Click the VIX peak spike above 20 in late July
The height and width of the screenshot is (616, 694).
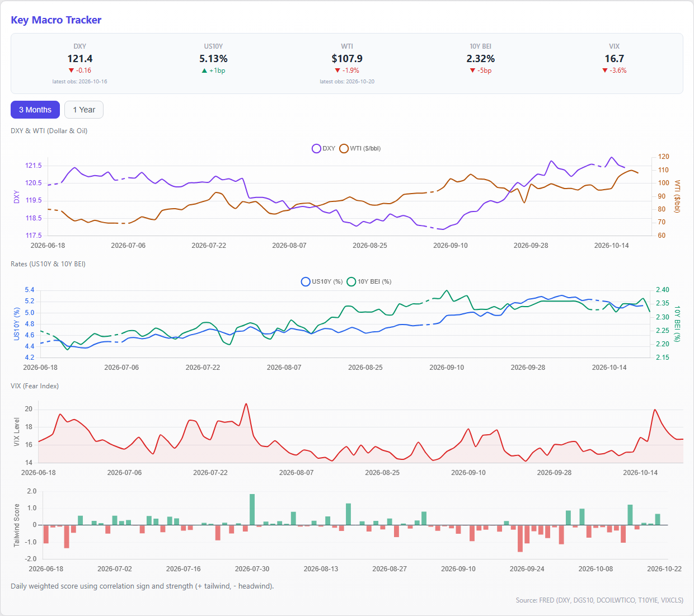click(246, 405)
